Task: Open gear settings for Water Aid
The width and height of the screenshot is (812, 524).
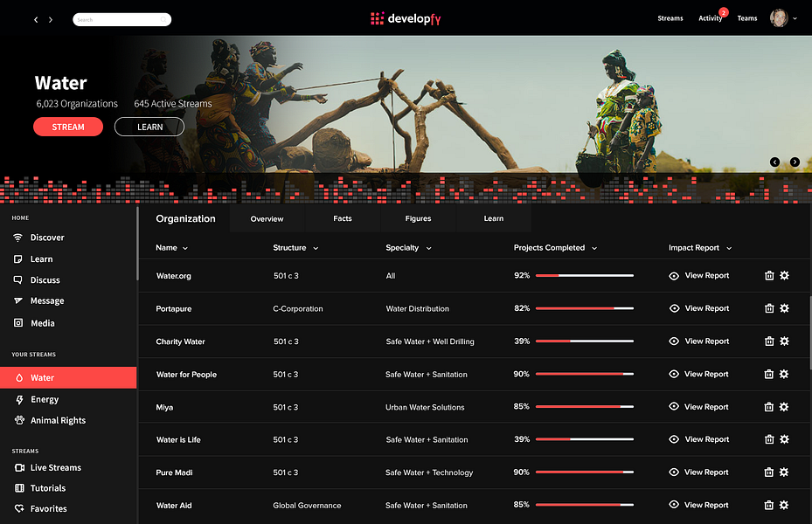Action: pos(783,505)
